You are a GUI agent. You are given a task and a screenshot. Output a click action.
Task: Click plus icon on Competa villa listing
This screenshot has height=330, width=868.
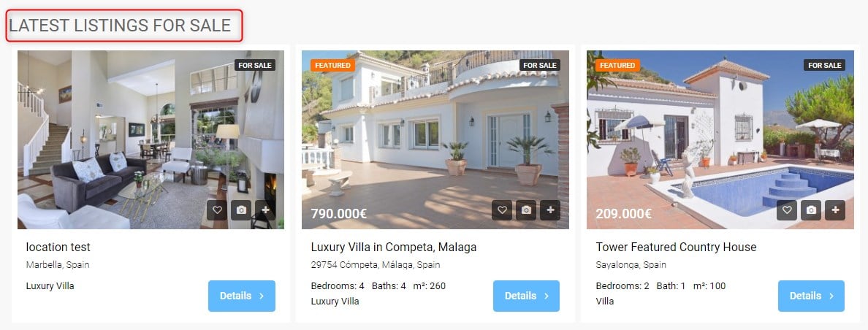click(x=550, y=210)
